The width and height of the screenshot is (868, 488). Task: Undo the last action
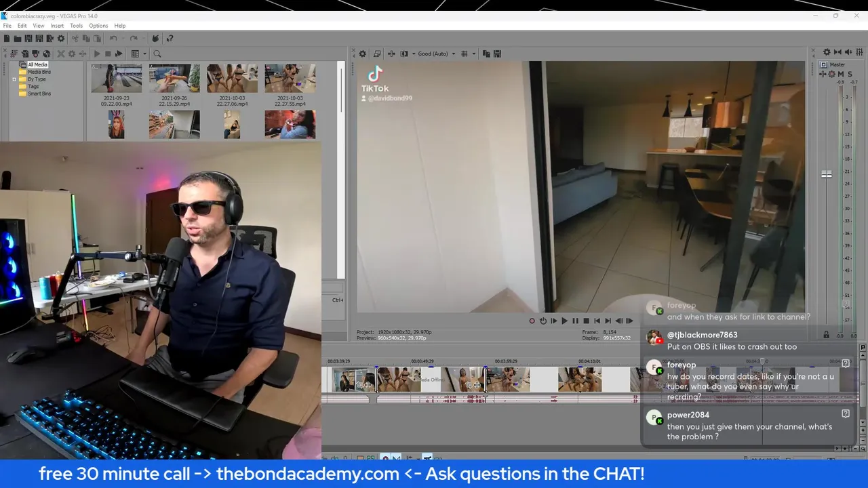click(x=113, y=39)
